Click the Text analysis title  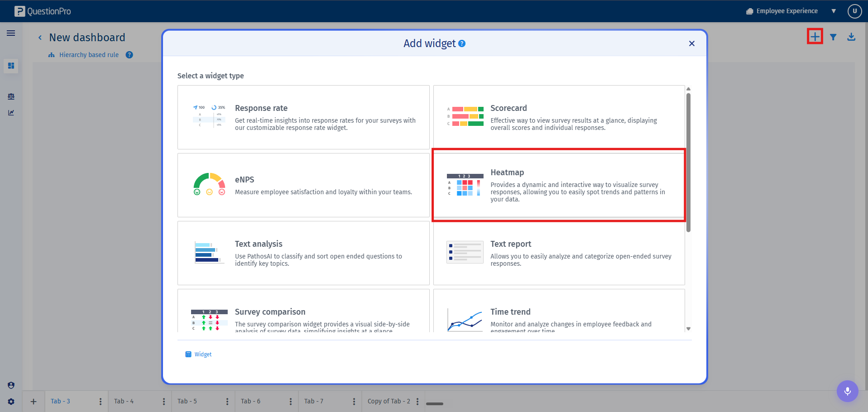pos(259,244)
